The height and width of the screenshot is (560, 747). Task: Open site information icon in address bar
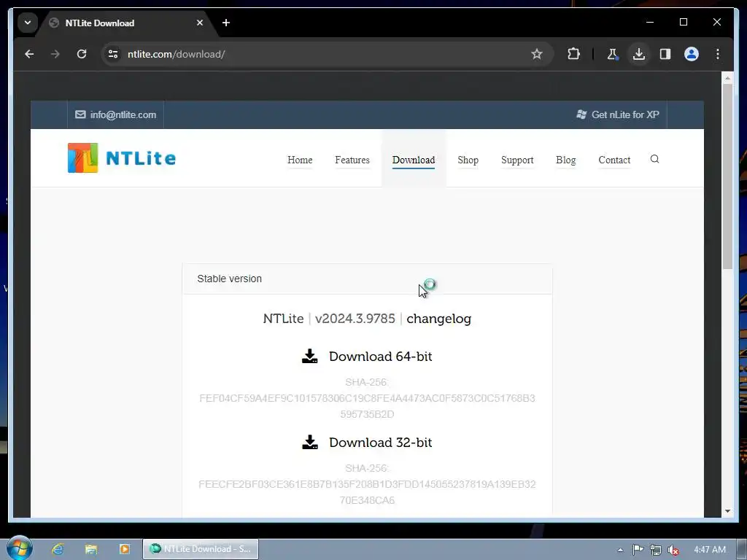(x=113, y=54)
